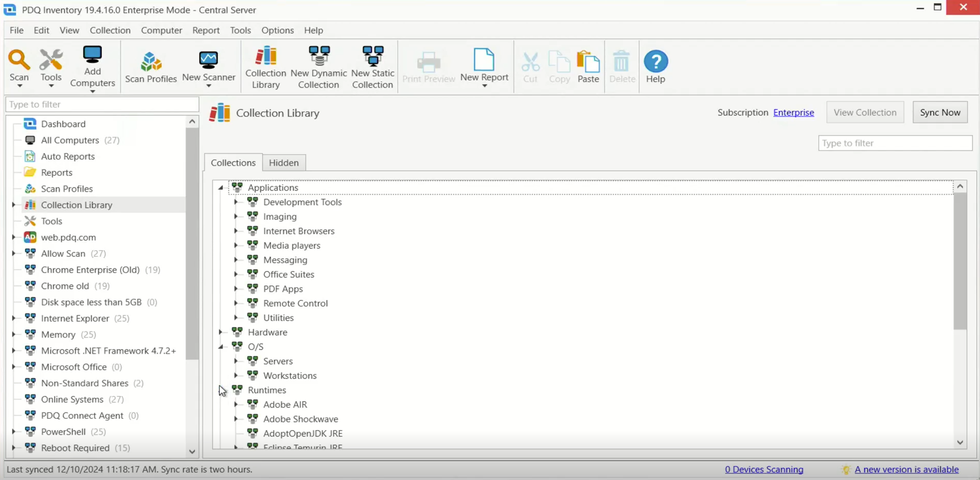Click the Sync Now button
This screenshot has height=480, width=980.
(x=940, y=112)
